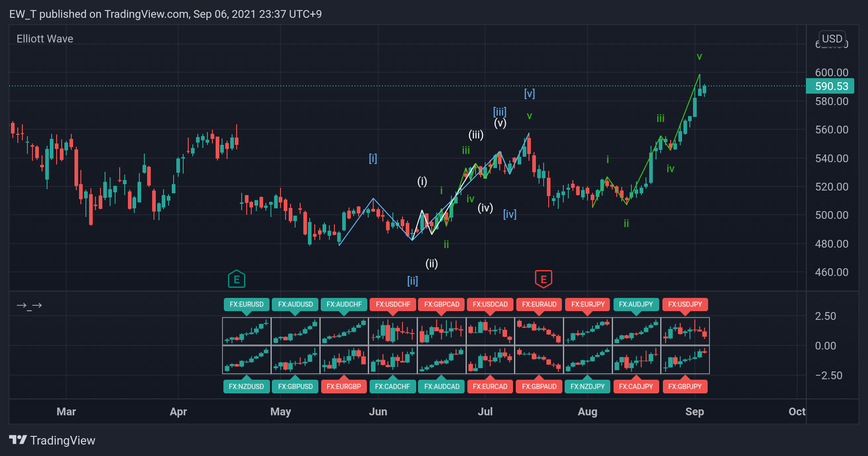868x456 pixels.
Task: Click the USD currency badge
Action: click(832, 38)
